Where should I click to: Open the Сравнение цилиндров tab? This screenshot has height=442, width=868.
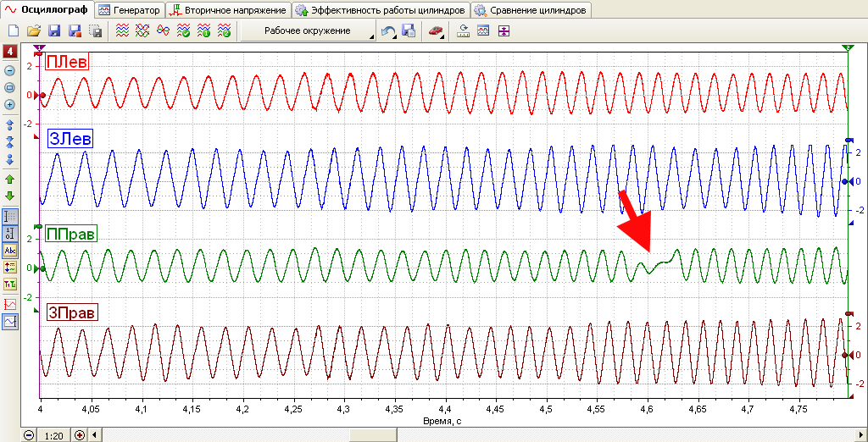[x=531, y=10]
